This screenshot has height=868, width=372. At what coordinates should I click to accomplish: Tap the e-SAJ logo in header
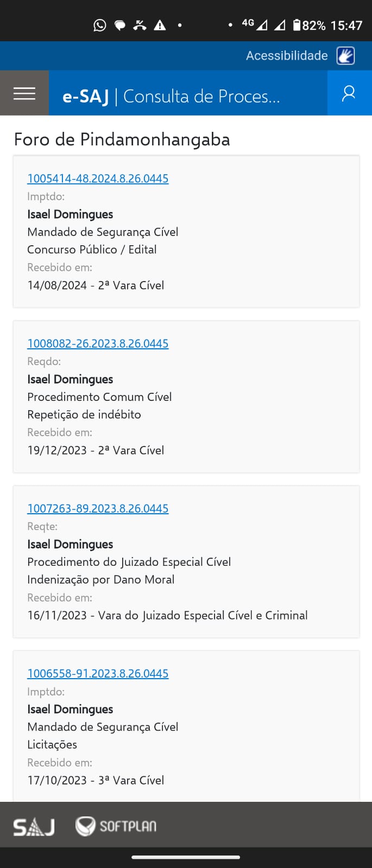[86, 96]
